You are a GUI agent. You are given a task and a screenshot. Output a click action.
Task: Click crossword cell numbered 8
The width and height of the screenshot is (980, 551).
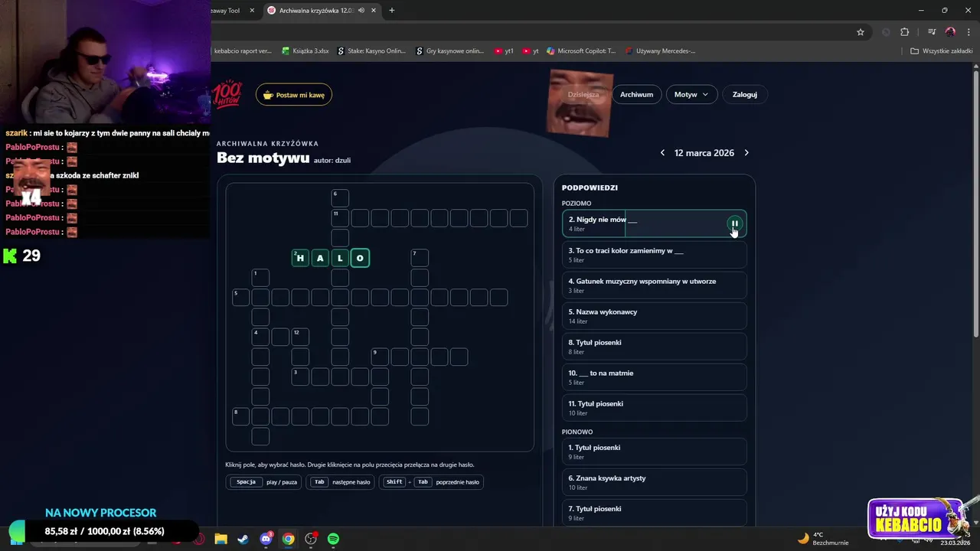(x=240, y=416)
